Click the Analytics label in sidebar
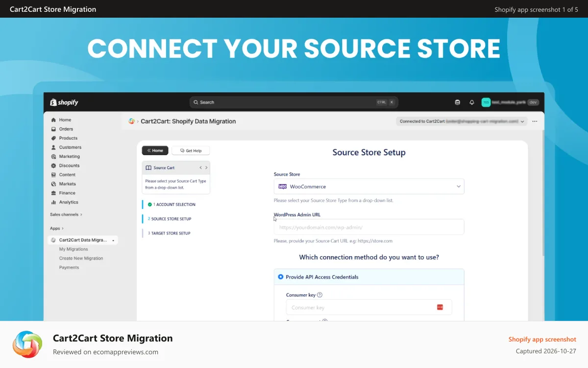 click(69, 202)
